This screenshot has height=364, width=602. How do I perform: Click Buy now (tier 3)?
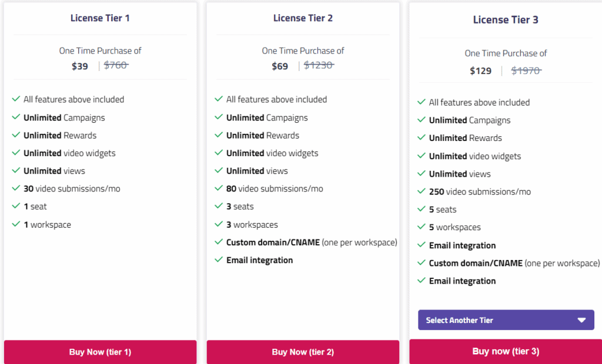pos(506,351)
